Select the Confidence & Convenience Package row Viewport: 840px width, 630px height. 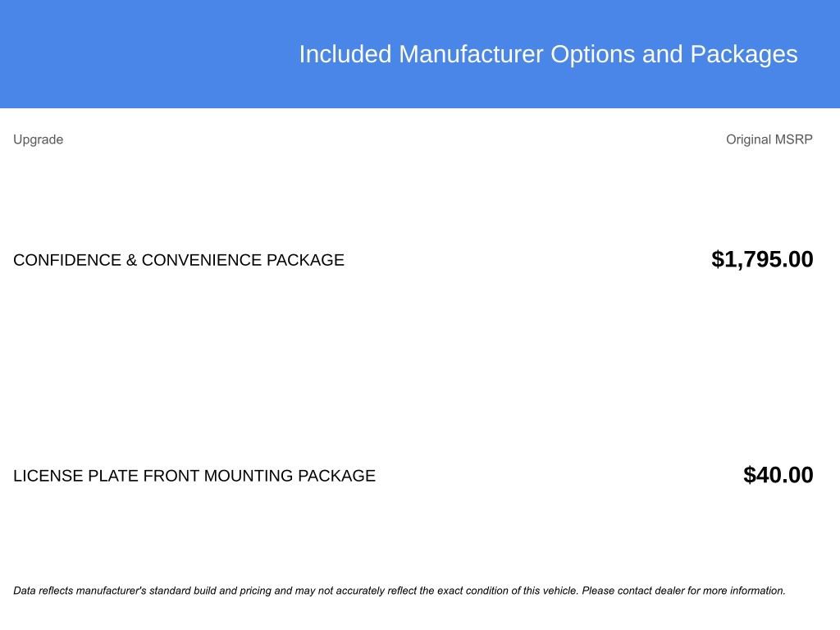[179, 260]
